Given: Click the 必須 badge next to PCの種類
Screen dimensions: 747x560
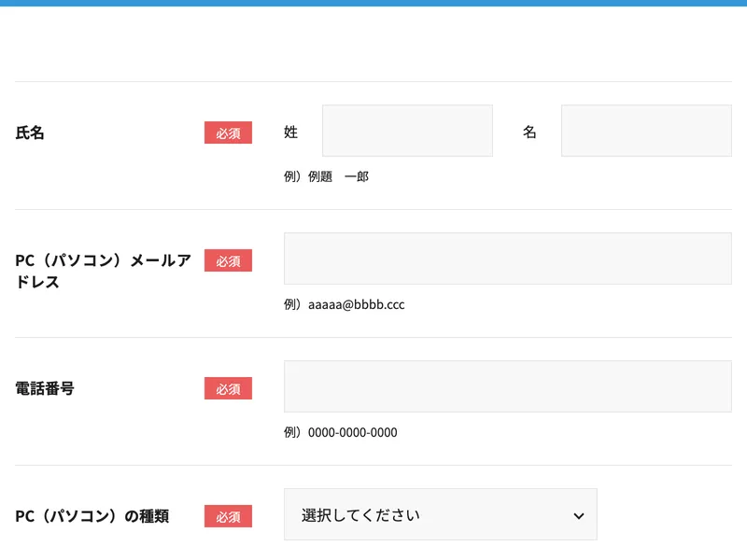Looking at the screenshot, I should (x=228, y=516).
